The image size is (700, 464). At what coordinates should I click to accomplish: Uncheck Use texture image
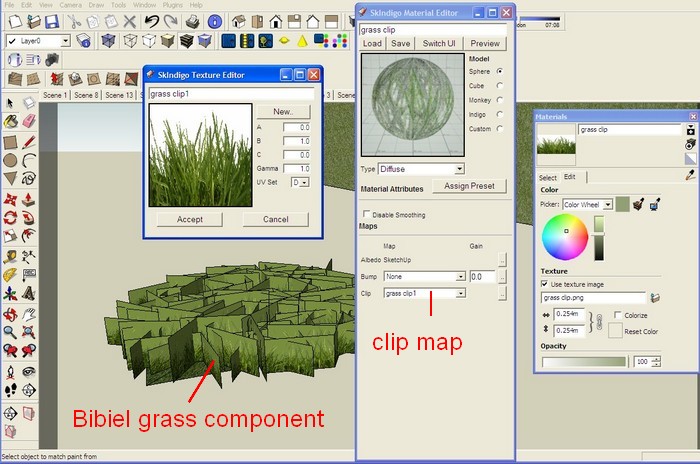point(545,284)
